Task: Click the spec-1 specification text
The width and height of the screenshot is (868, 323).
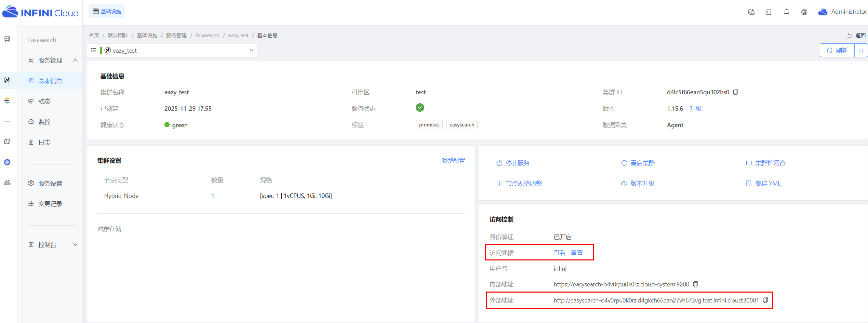Action: pos(296,196)
